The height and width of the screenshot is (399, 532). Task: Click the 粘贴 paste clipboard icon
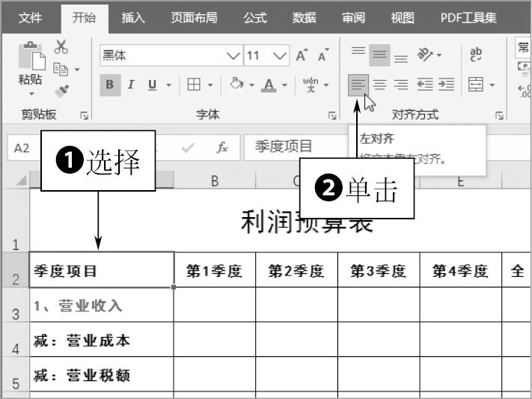pyautogui.click(x=31, y=56)
